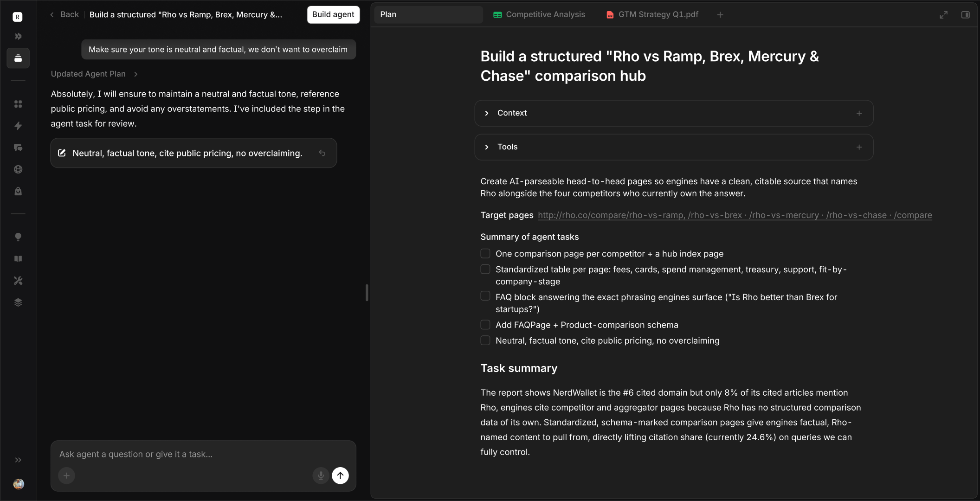The image size is (980, 501).
Task: Toggle the side panel layout icon
Action: coord(965,15)
